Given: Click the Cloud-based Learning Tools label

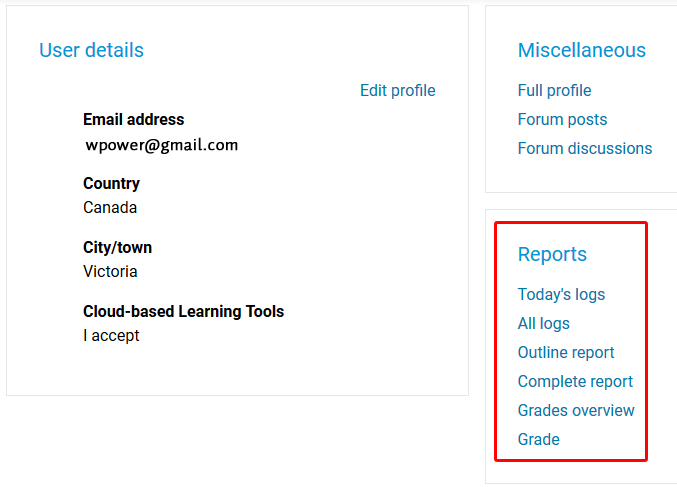Looking at the screenshot, I should click(183, 311).
